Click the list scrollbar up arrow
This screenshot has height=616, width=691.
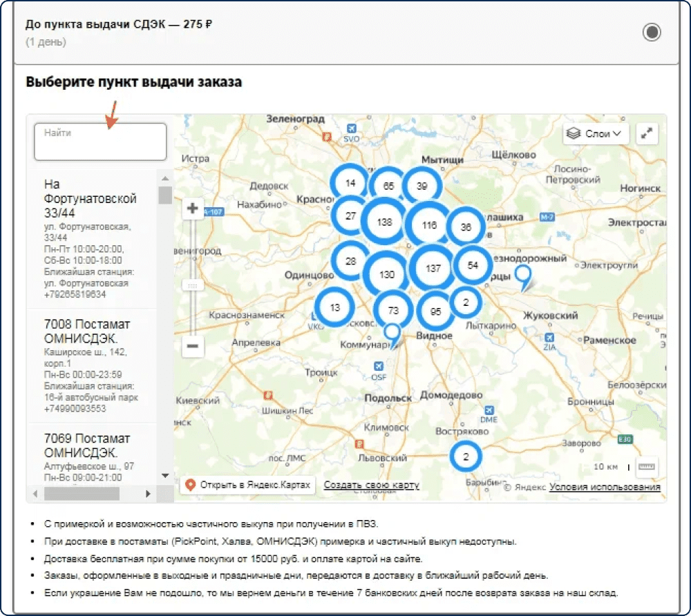pyautogui.click(x=165, y=178)
